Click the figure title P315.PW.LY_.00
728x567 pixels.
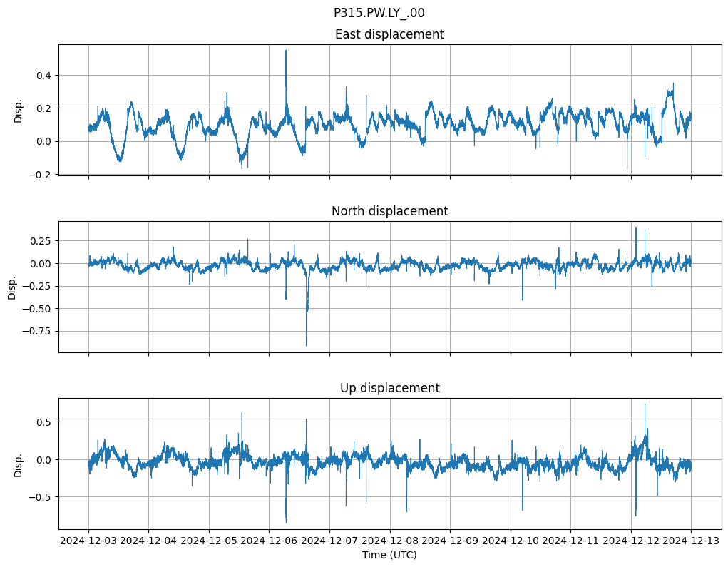pos(379,13)
